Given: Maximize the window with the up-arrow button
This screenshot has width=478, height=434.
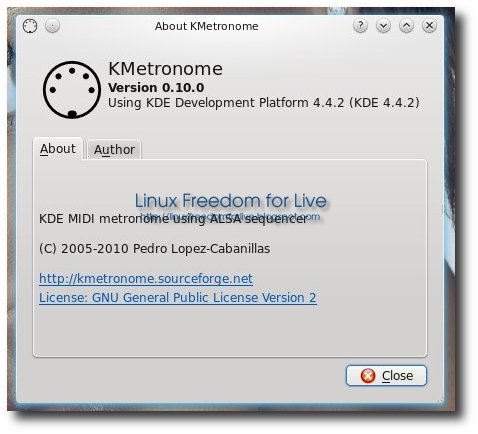Looking at the screenshot, I should (x=406, y=25).
